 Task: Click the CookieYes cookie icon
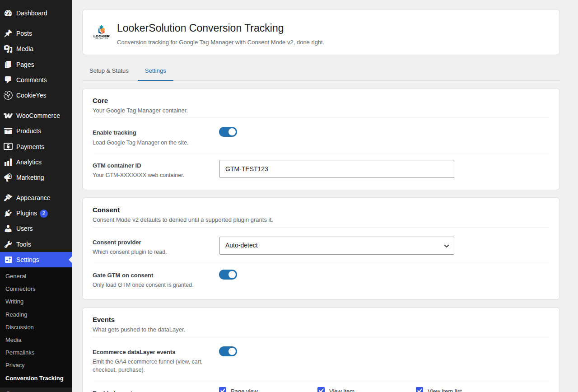(x=8, y=95)
